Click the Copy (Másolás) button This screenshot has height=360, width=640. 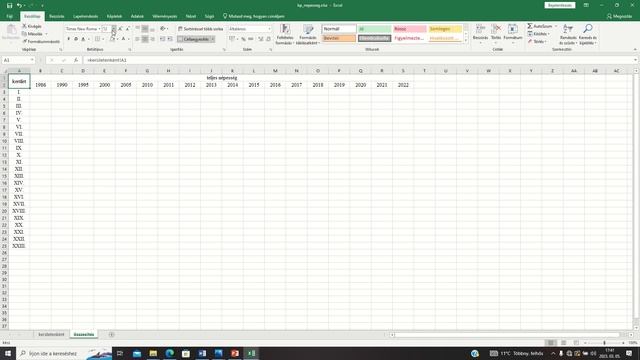click(33, 33)
